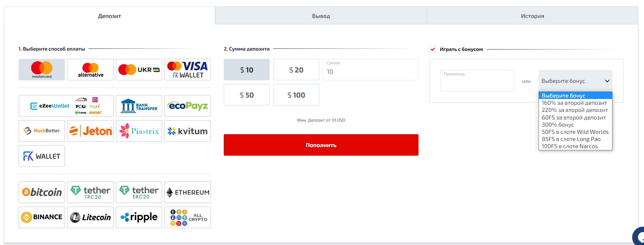The height and width of the screenshot is (245, 644).
Task: Pick Piastrix payment option
Action: click(x=139, y=131)
